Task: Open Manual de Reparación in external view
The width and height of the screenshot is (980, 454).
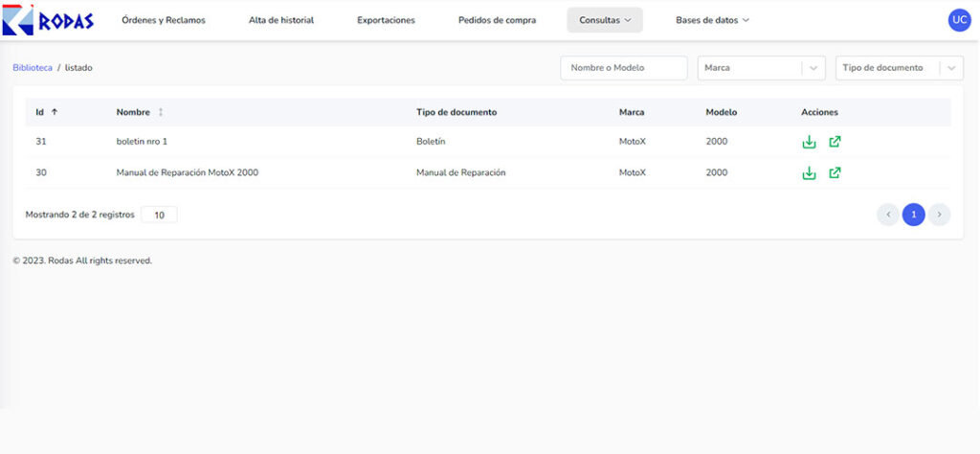Action: [835, 172]
